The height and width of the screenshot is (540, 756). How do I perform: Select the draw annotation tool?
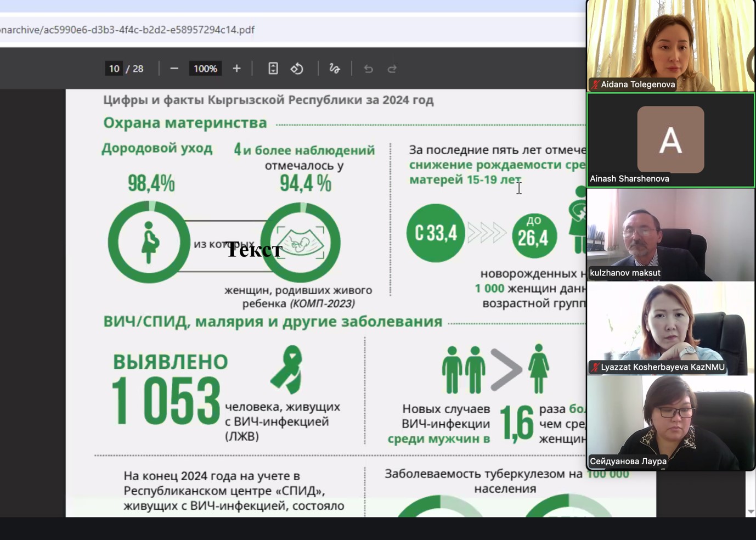pyautogui.click(x=334, y=69)
